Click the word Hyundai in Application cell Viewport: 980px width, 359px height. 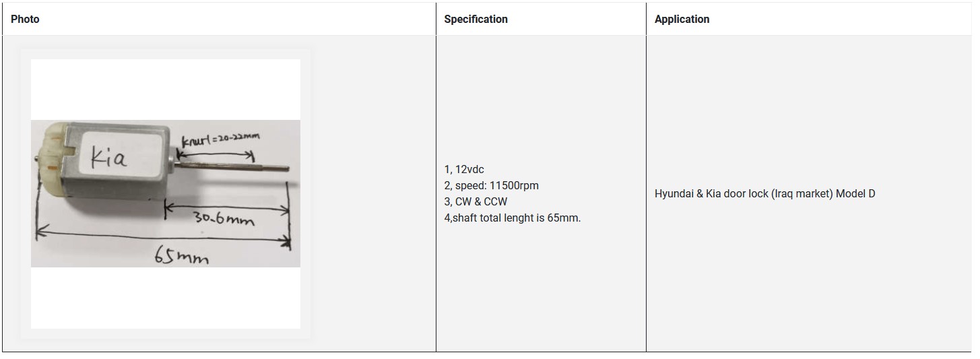674,194
